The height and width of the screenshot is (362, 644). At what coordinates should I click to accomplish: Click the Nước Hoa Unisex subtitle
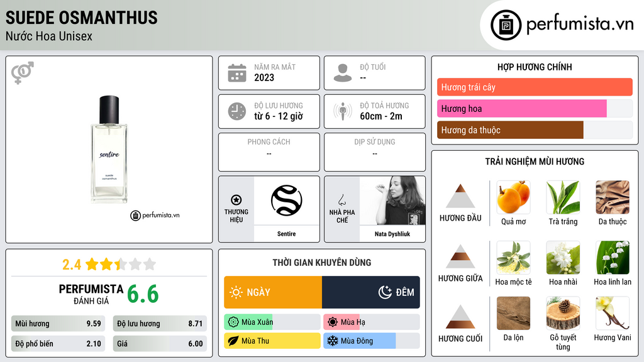pyautogui.click(x=49, y=36)
